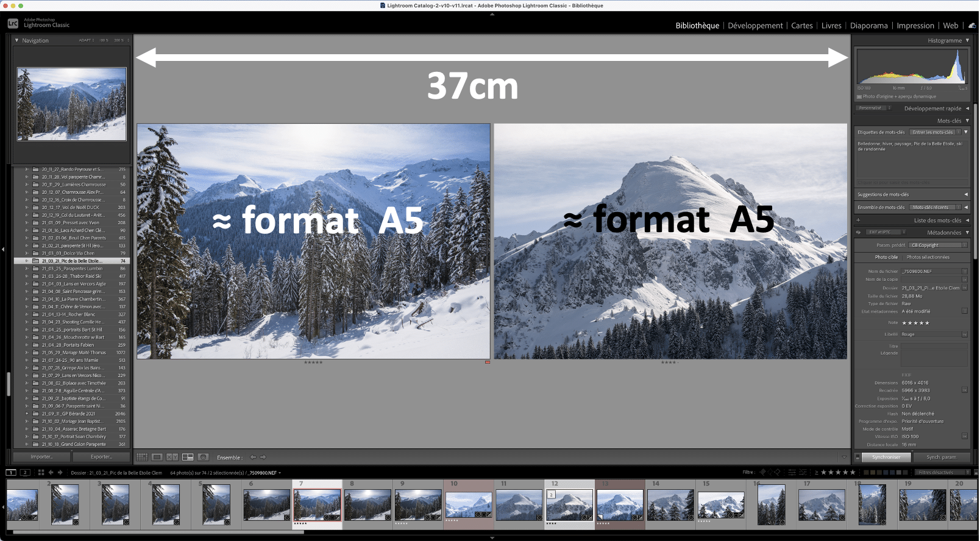The width and height of the screenshot is (980, 541).
Task: Open the People face view icon
Action: [x=204, y=457]
